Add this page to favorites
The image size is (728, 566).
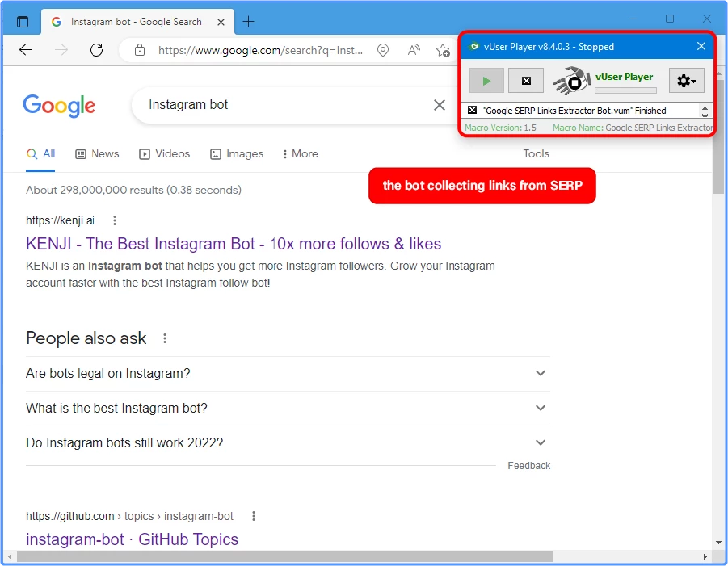(x=443, y=50)
